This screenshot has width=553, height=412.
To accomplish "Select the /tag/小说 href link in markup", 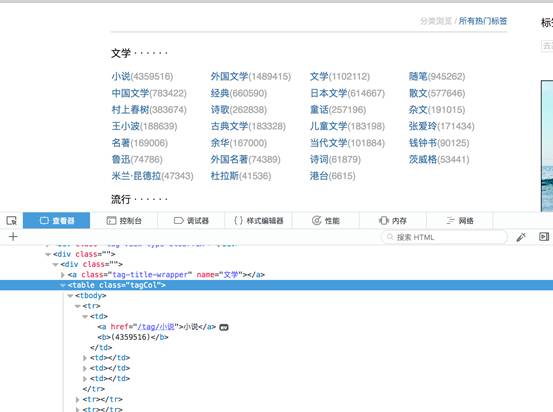I will pos(156,327).
